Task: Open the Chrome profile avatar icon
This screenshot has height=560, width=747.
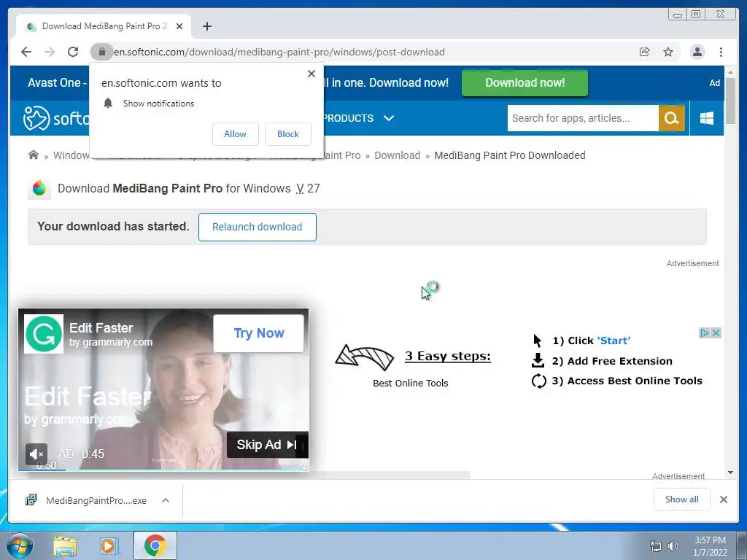Action: point(697,52)
